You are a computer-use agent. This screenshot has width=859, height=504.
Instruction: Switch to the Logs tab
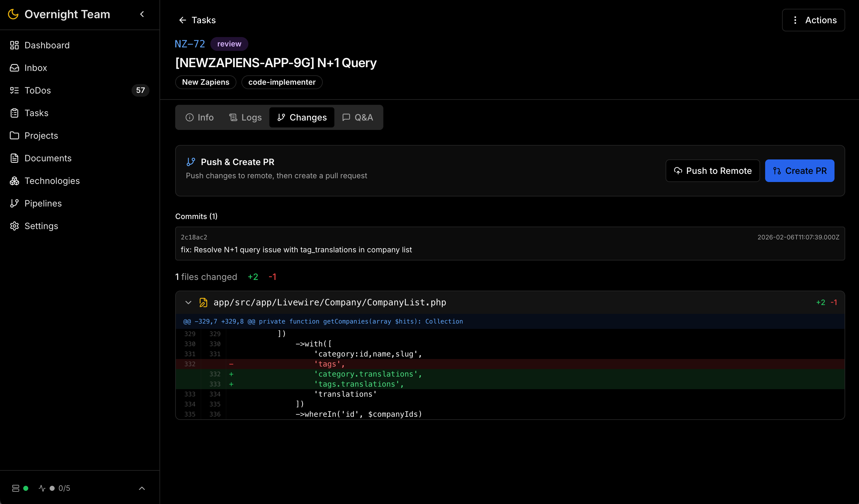click(246, 118)
